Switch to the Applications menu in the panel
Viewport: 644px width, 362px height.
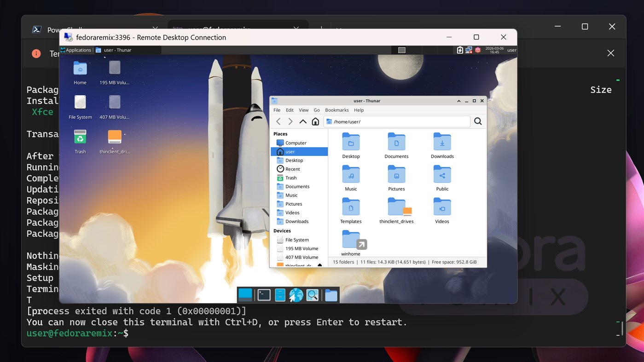click(76, 50)
